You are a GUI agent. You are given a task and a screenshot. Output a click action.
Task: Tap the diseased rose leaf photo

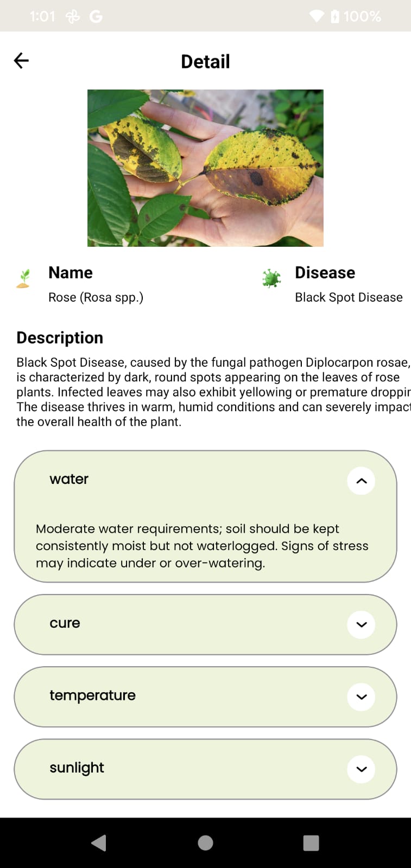tap(205, 168)
